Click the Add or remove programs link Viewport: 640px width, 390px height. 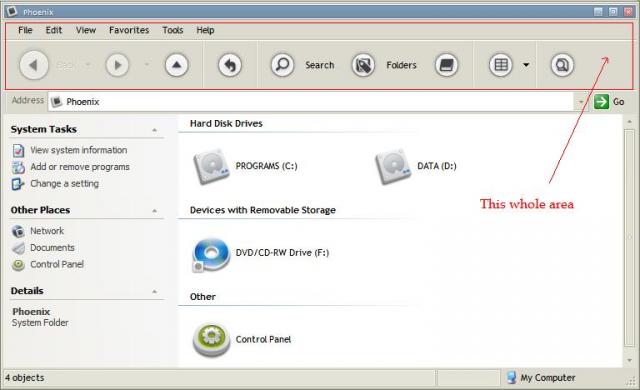tap(80, 167)
